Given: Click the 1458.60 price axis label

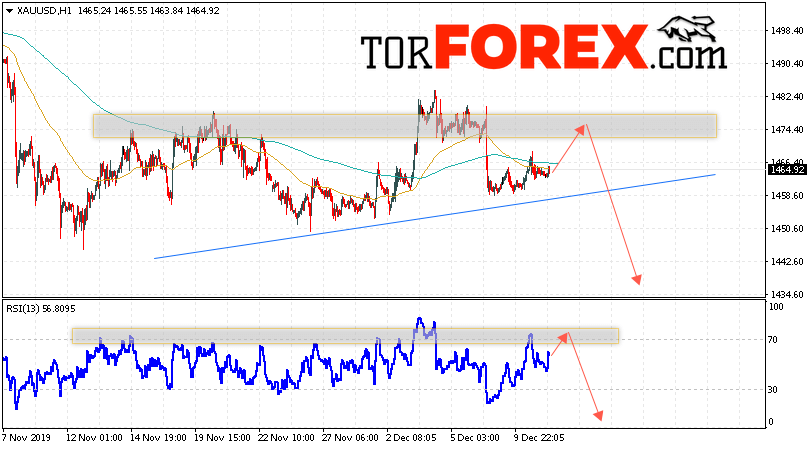Looking at the screenshot, I should 787,196.
